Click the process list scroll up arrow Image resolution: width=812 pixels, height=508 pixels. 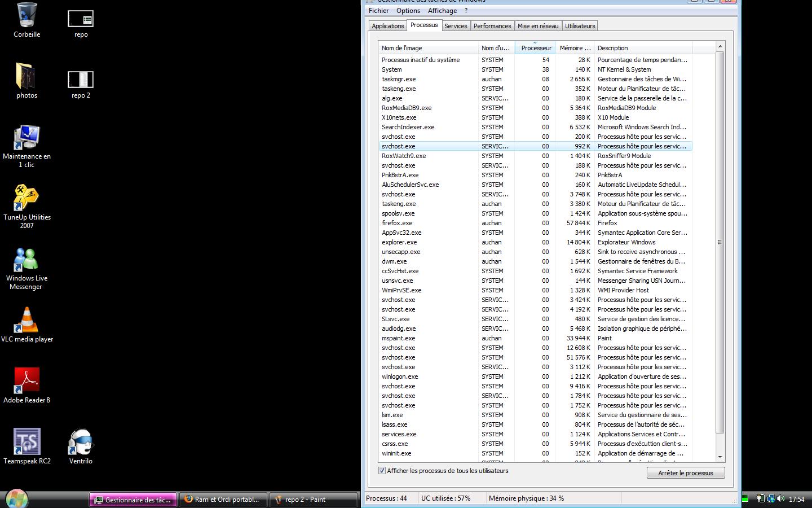720,46
